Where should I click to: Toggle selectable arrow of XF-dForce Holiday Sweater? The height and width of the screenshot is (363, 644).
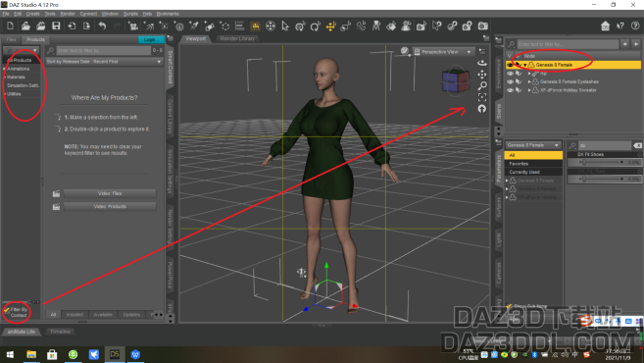tap(519, 90)
